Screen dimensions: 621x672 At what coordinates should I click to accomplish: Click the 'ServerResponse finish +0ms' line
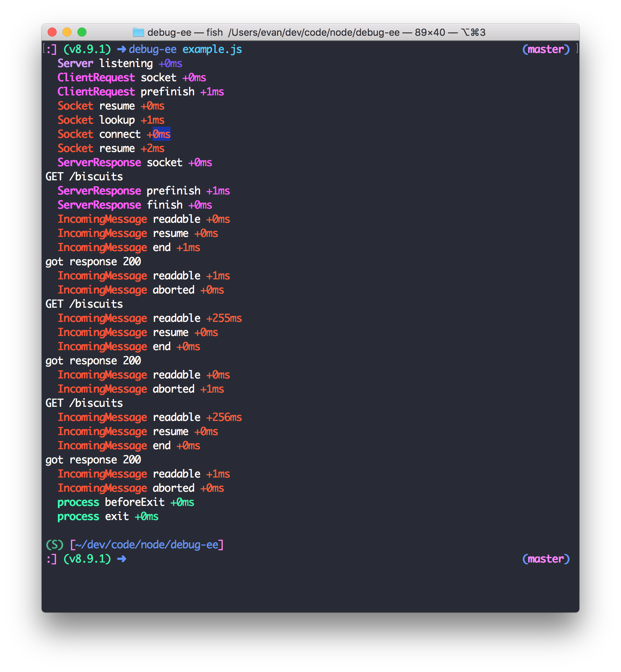pyautogui.click(x=135, y=205)
